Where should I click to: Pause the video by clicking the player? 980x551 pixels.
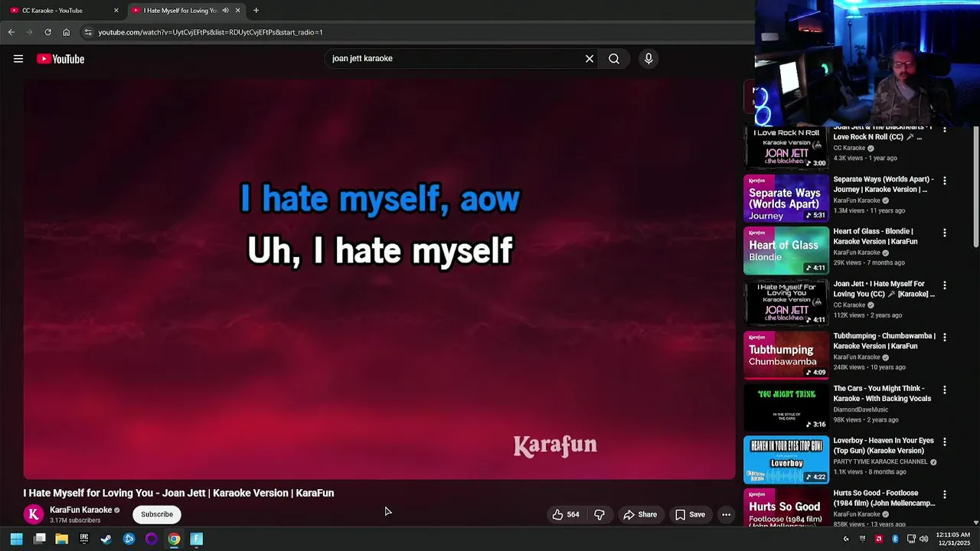coord(379,279)
